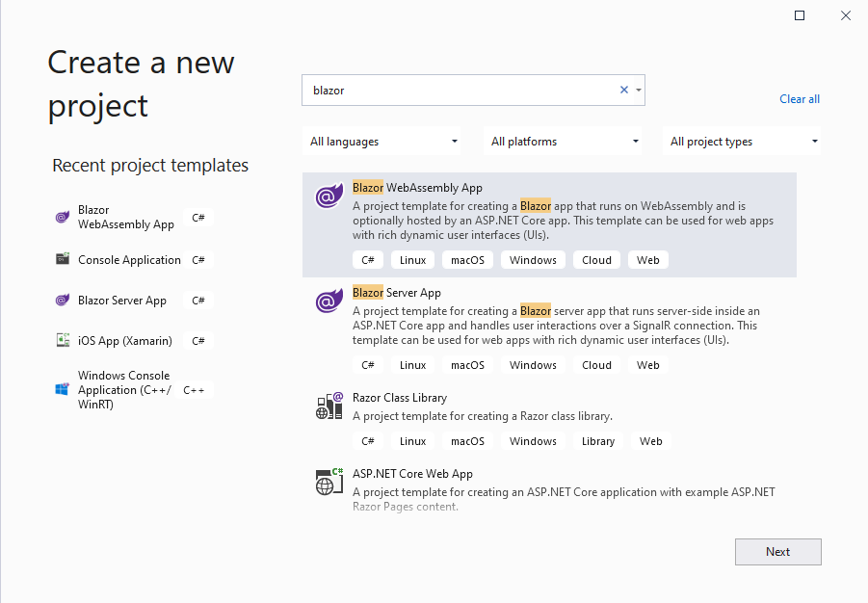Click Web tag under Blazor Server App
The width and height of the screenshot is (868, 603).
click(647, 365)
